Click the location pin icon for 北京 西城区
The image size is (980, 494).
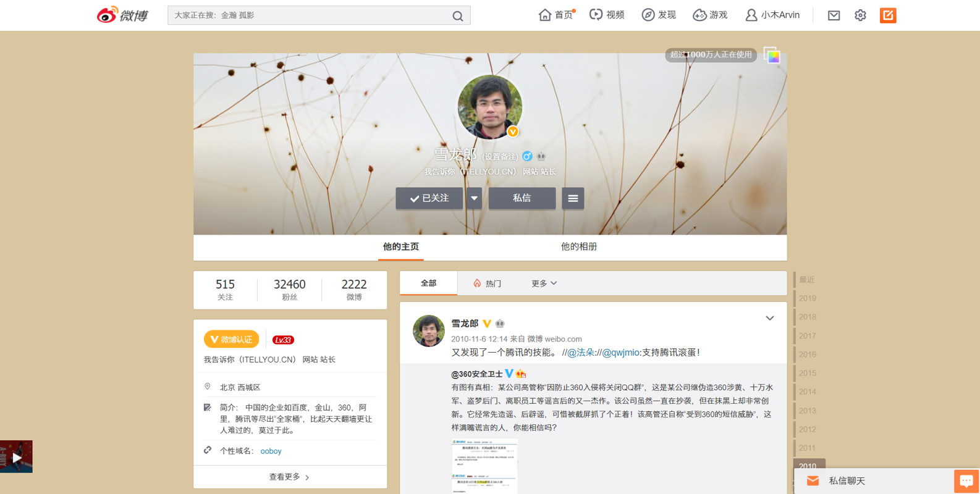[208, 387]
